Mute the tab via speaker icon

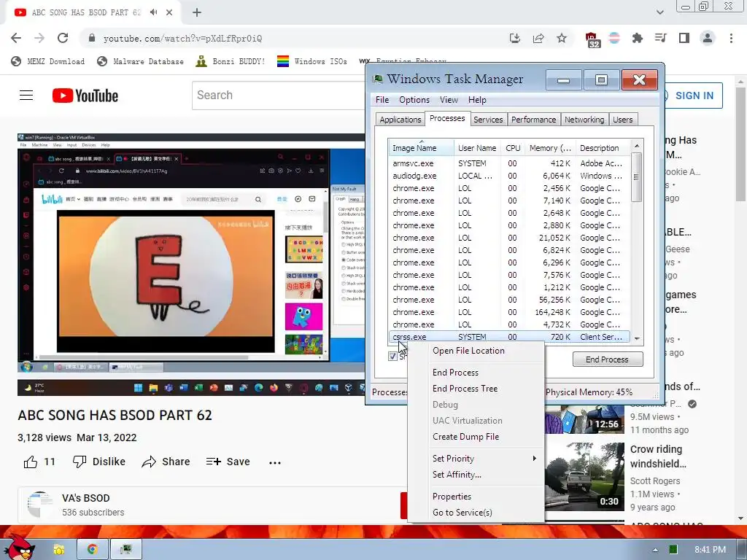[153, 12]
